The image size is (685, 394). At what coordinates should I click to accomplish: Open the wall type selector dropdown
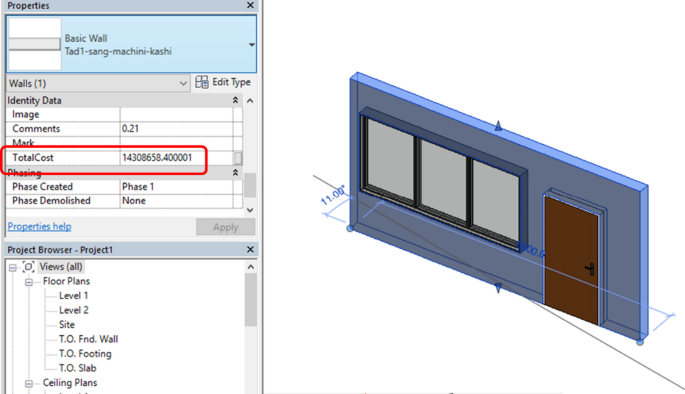(x=252, y=45)
